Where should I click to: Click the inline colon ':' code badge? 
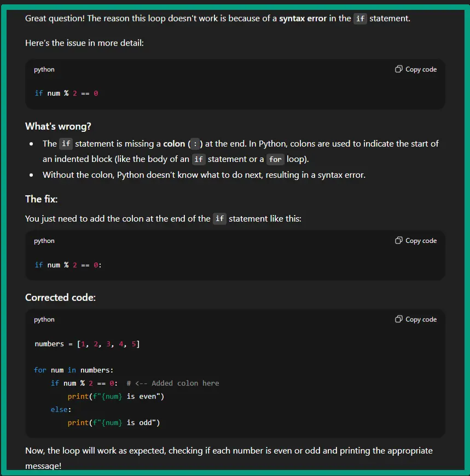[x=195, y=144]
